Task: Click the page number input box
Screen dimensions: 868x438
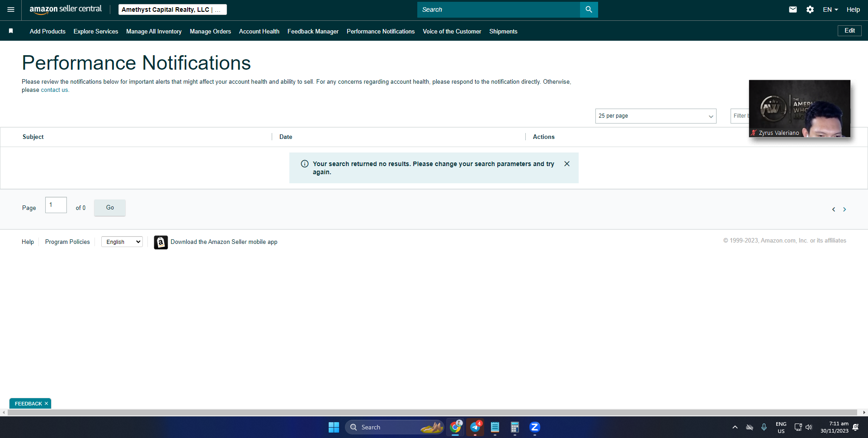Action: pos(56,205)
